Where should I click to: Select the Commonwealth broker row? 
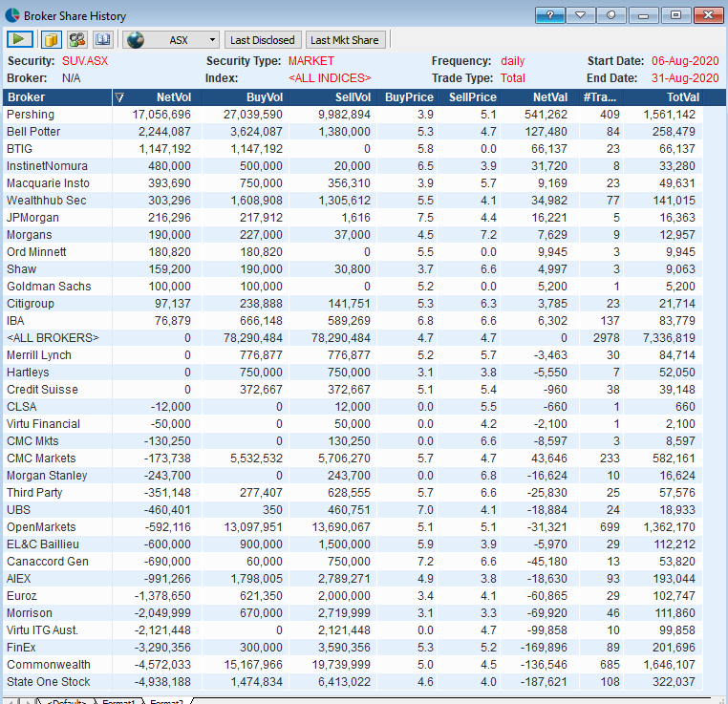tap(353, 664)
